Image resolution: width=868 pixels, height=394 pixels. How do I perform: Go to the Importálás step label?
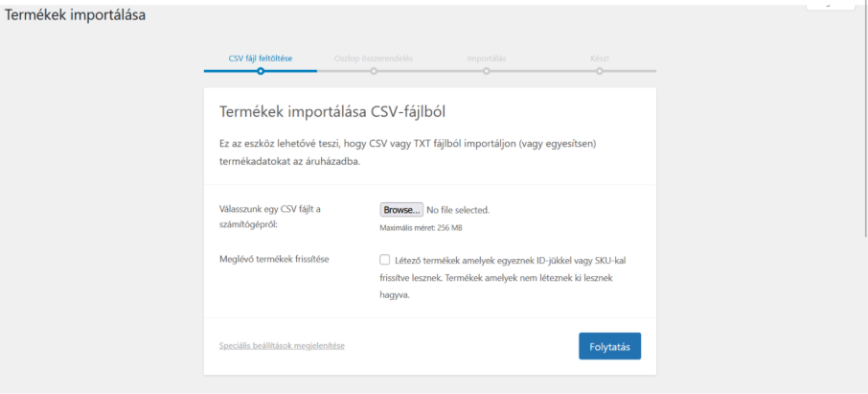coord(487,58)
